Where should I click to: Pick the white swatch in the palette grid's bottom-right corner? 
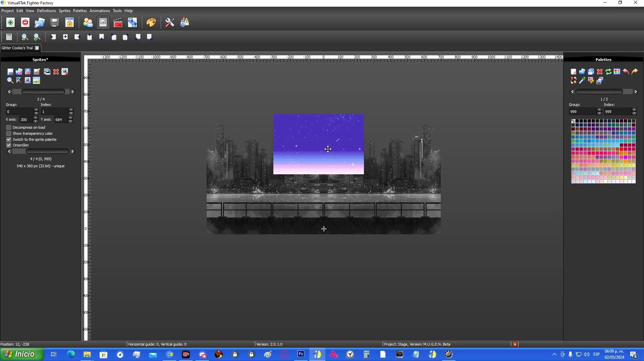tap(633, 181)
